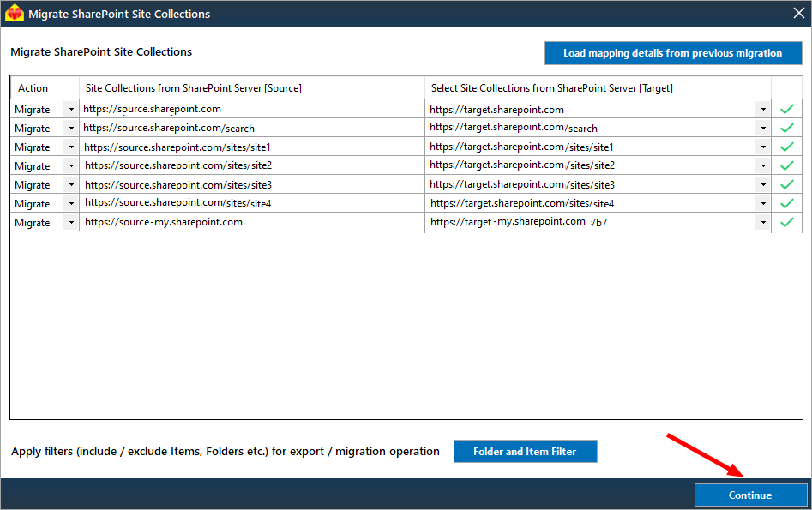This screenshot has height=510, width=812.
Task: Select source cell https://source.sharepoint.com
Action: (x=252, y=109)
